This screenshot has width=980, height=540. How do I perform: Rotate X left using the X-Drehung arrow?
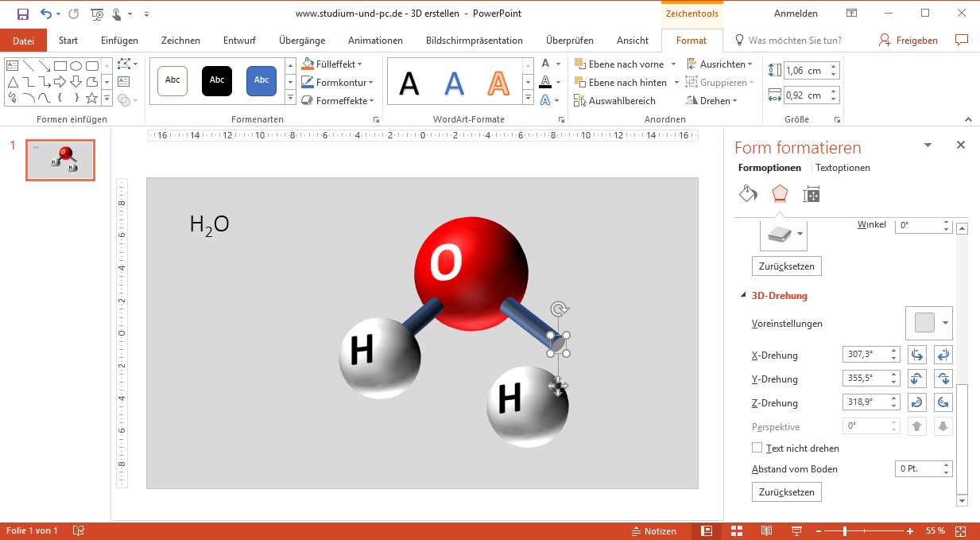[x=917, y=355]
